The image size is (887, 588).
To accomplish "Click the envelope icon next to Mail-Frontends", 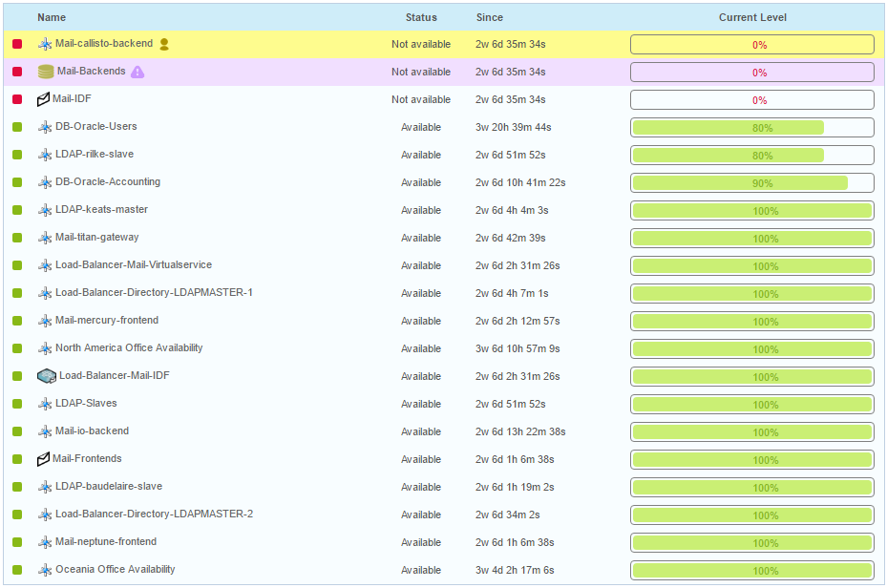I will pos(44,458).
